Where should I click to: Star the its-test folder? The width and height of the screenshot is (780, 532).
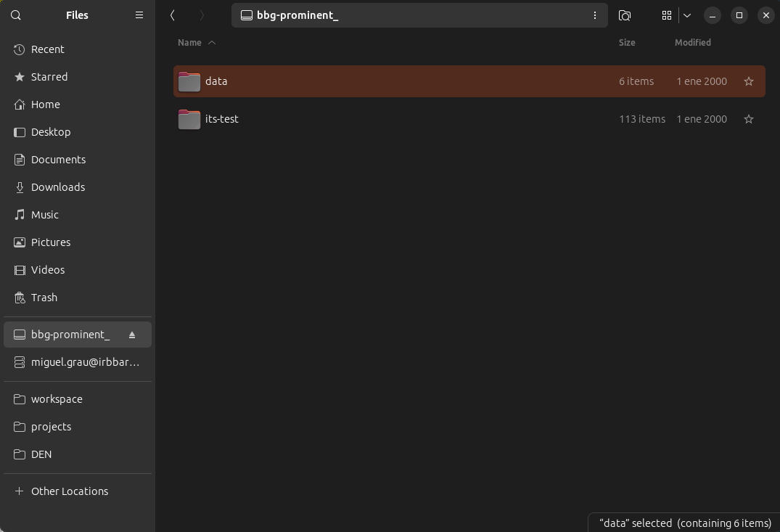pyautogui.click(x=748, y=119)
